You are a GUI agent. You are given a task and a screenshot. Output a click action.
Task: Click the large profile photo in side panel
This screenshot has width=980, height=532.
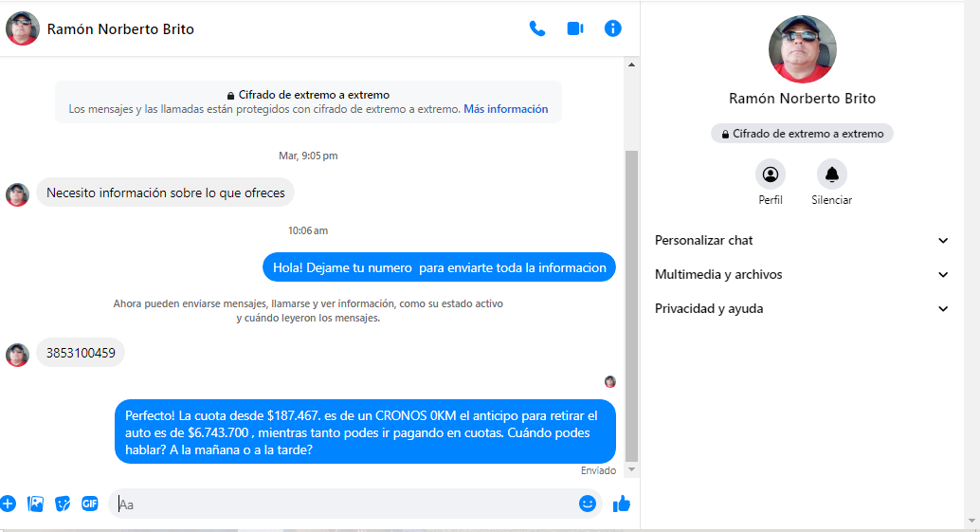(803, 49)
